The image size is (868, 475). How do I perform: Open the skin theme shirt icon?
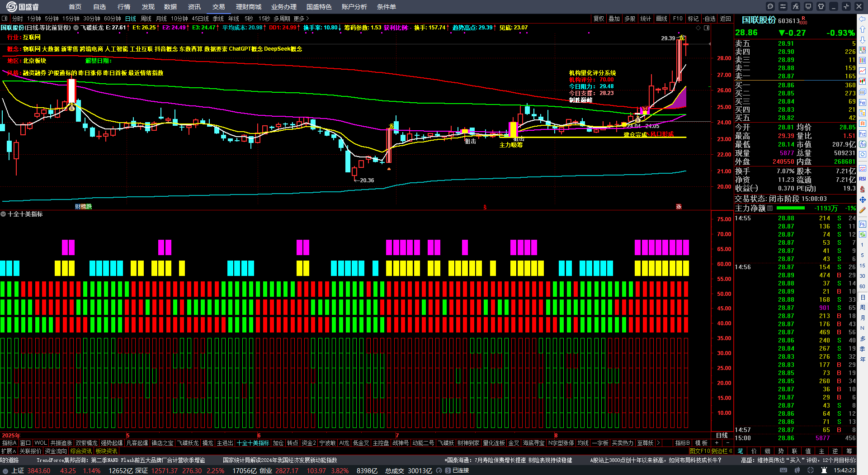click(821, 6)
